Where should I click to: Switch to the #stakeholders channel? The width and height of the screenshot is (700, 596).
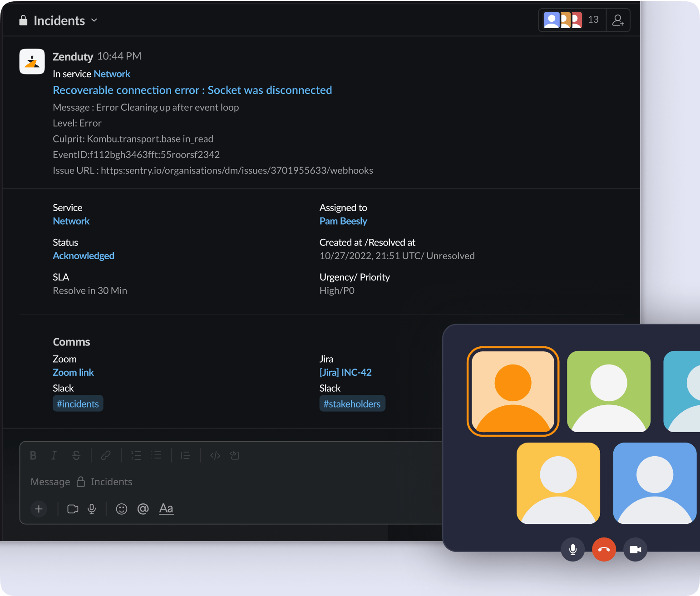[x=352, y=404]
